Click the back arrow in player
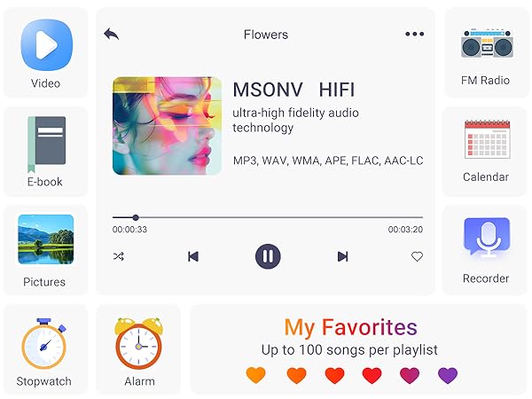The width and height of the screenshot is (532, 399). pyautogui.click(x=112, y=34)
